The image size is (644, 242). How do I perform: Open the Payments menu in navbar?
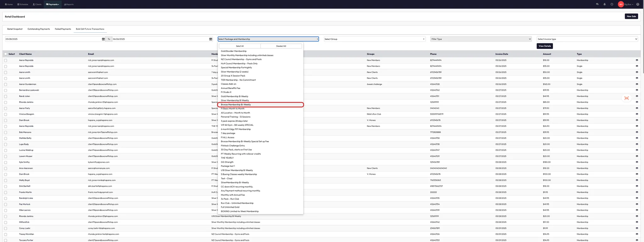(53, 4)
